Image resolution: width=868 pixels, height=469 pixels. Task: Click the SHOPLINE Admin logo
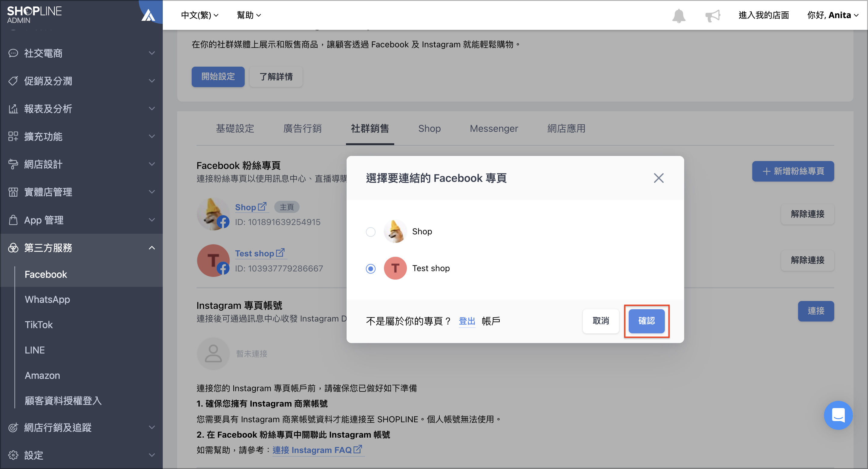click(x=34, y=15)
